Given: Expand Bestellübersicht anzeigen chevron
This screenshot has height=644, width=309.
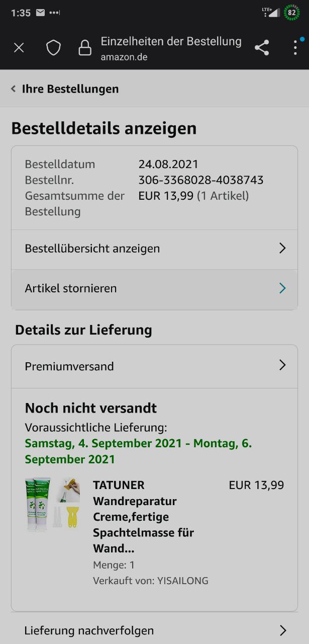Looking at the screenshot, I should (x=282, y=248).
